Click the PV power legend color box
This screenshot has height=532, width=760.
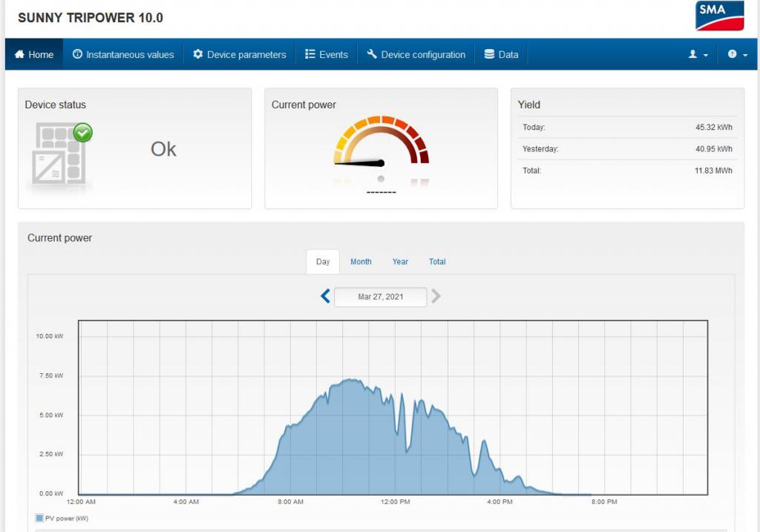click(x=39, y=518)
